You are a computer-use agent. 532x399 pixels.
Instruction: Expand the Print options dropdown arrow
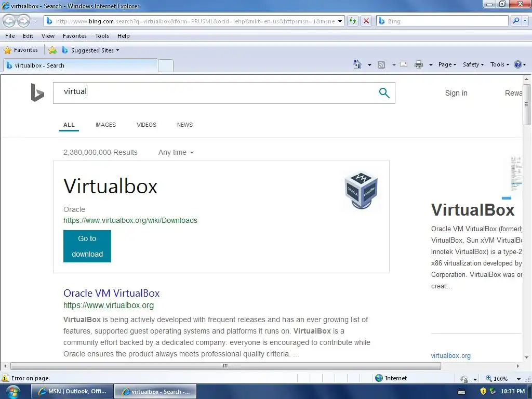tap(431, 65)
